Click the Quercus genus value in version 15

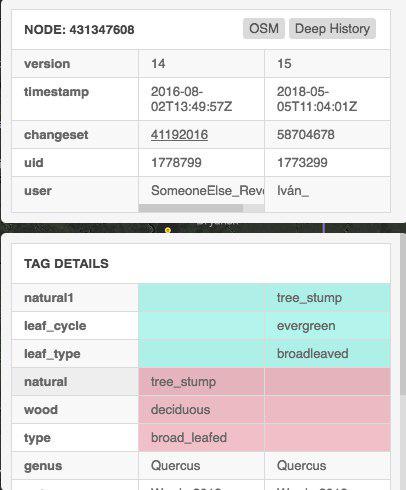coord(301,466)
